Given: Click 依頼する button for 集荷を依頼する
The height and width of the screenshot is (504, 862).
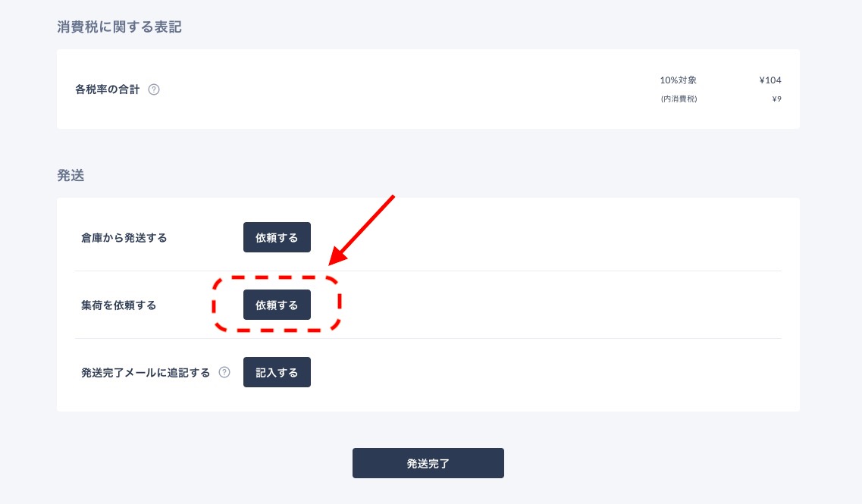Looking at the screenshot, I should coord(277,305).
